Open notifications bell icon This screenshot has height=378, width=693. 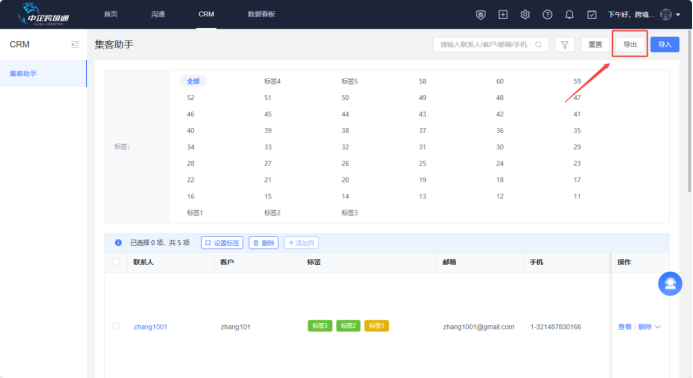click(x=569, y=15)
